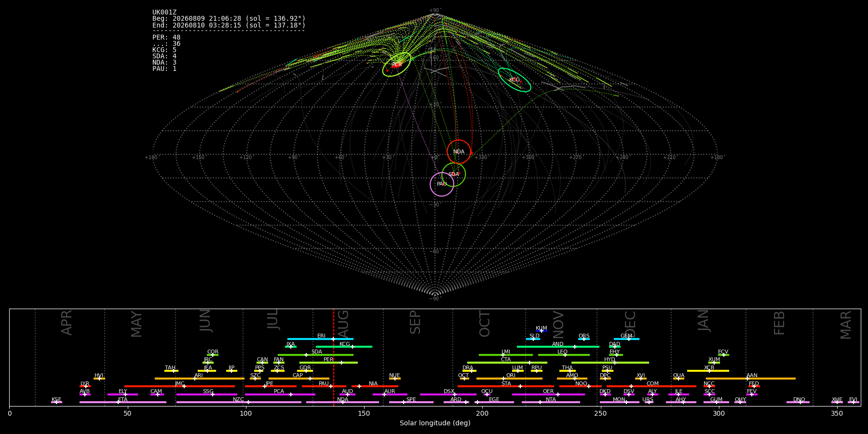Image resolution: width=868 pixels, height=434 pixels.
Task: Click the orange ORI shower activity bar
Action: [x=509, y=379]
